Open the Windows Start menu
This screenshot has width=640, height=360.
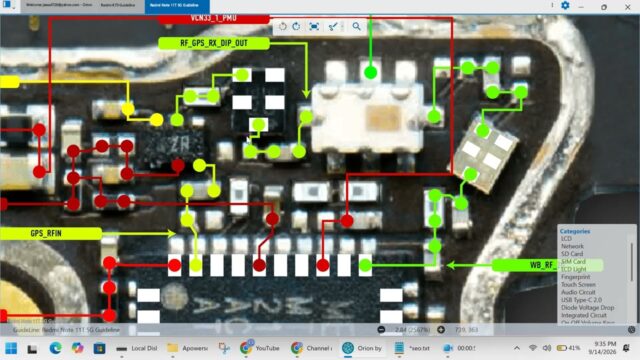pos(11,348)
